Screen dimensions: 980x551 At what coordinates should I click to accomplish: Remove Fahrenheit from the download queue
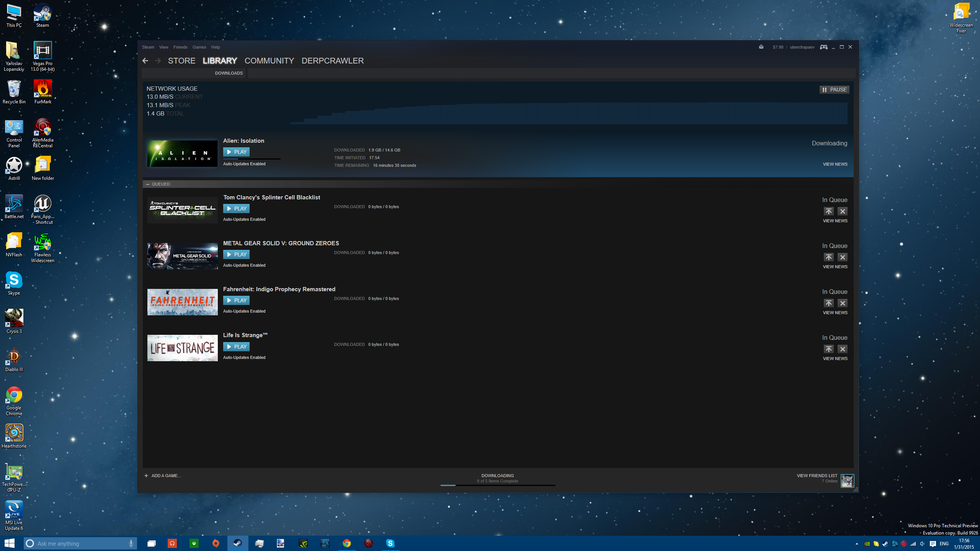842,303
